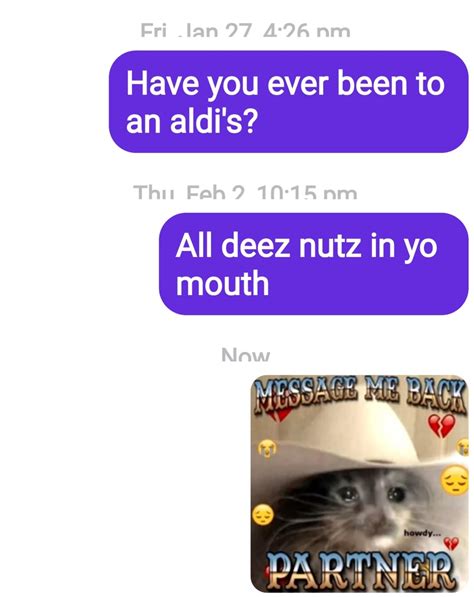Open the cowboy cat meme image
The width and height of the screenshot is (474, 597).
tap(359, 484)
